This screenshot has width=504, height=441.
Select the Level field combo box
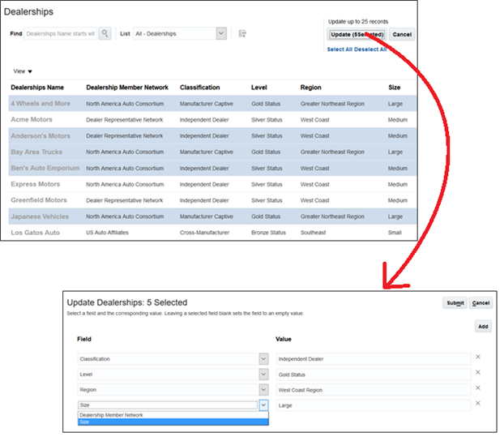coord(173,374)
